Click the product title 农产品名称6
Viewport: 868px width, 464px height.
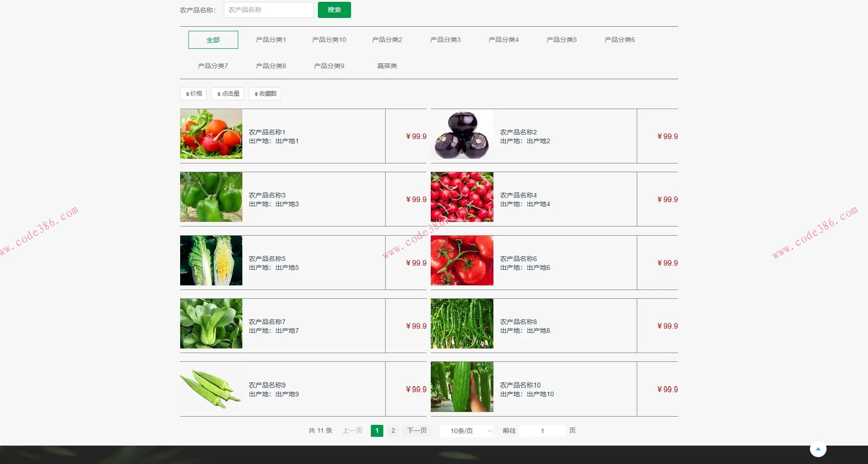pyautogui.click(x=518, y=259)
